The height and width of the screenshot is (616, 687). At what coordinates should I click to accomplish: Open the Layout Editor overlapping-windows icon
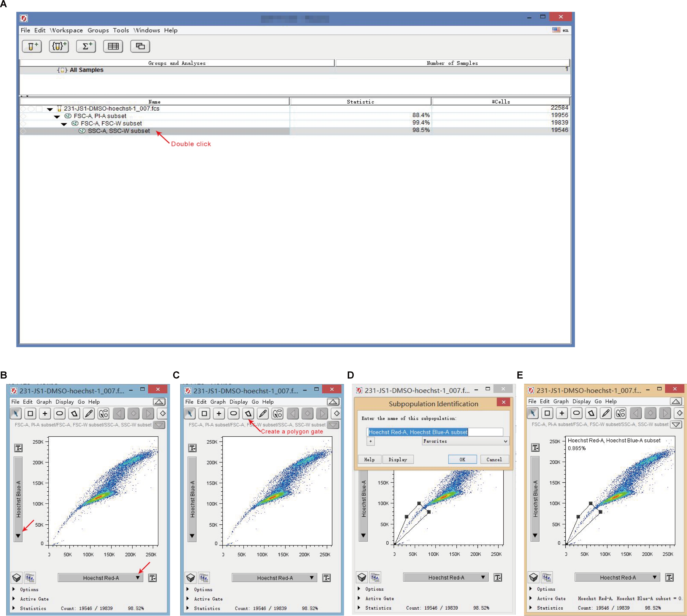tap(140, 46)
